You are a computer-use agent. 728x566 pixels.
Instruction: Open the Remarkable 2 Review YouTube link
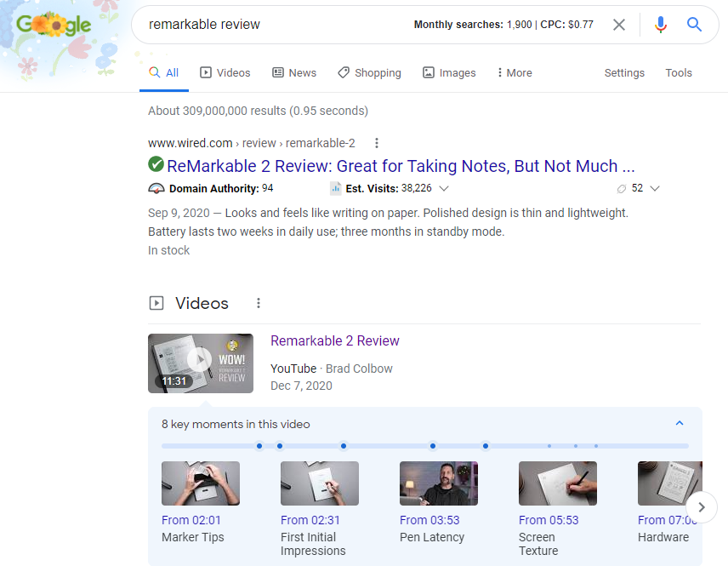335,340
